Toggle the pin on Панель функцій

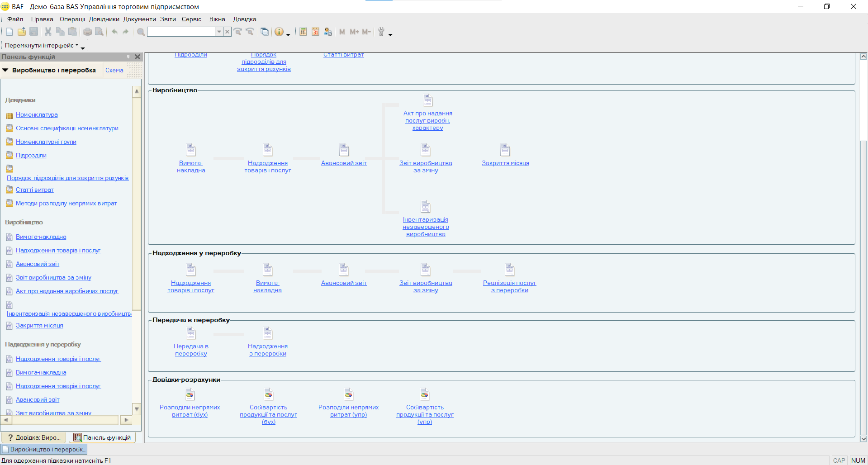[128, 57]
